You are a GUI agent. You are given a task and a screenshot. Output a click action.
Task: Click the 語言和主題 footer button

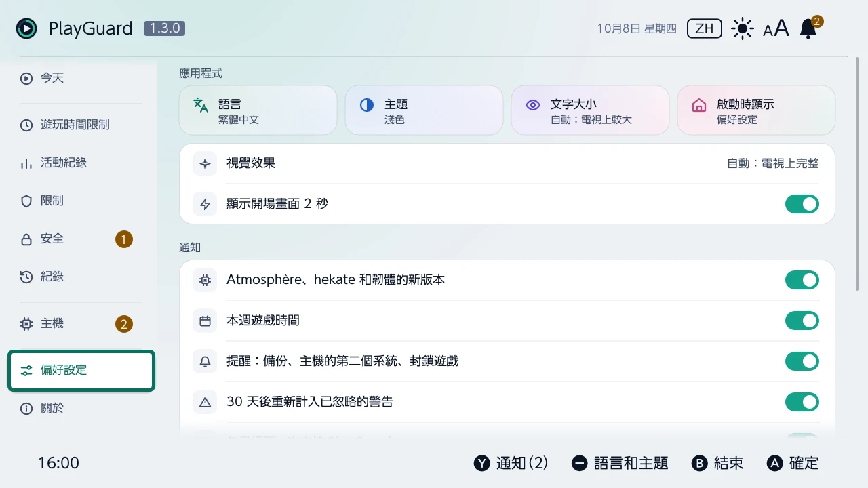pos(620,463)
